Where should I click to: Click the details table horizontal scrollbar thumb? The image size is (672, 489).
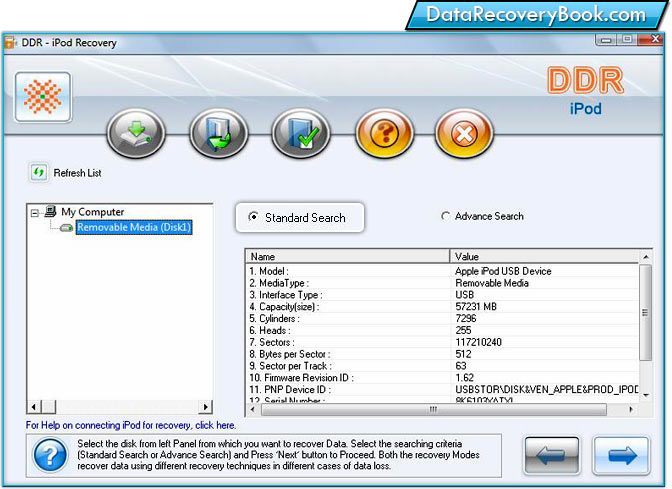point(434,410)
